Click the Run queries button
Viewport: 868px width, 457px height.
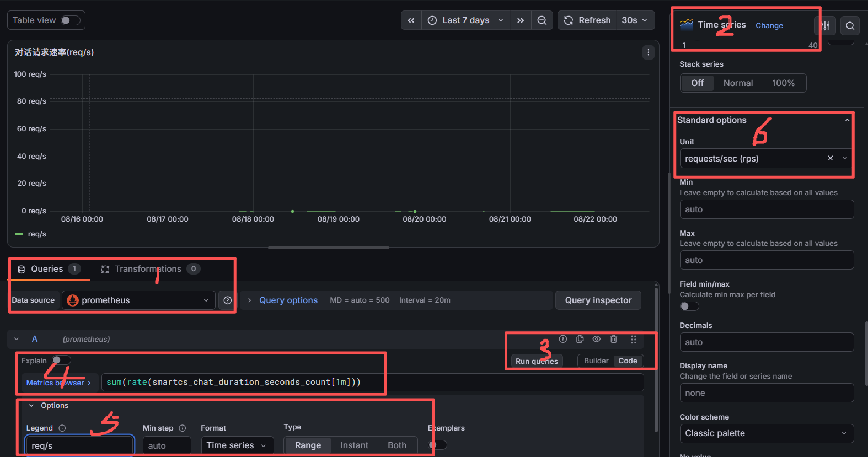point(537,361)
